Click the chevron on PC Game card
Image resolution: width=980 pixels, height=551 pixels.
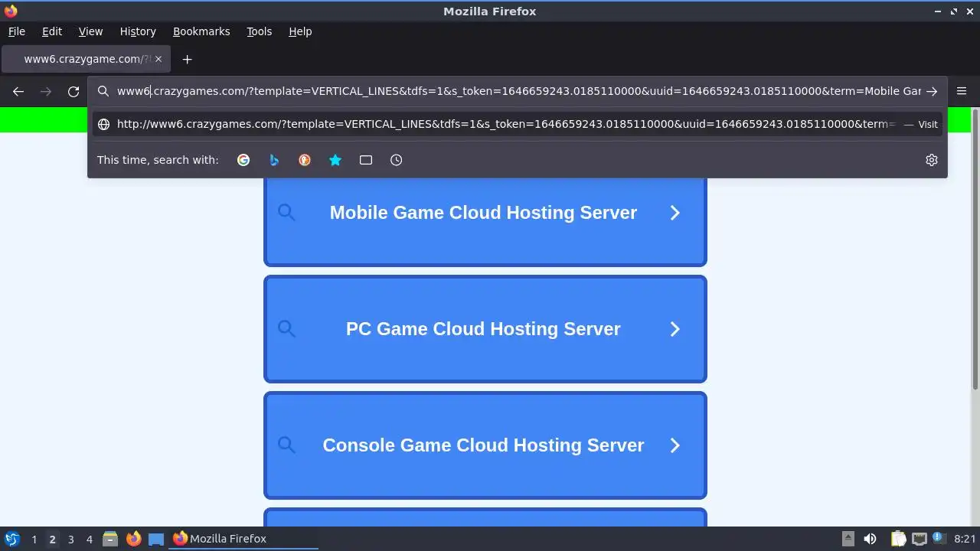click(675, 329)
